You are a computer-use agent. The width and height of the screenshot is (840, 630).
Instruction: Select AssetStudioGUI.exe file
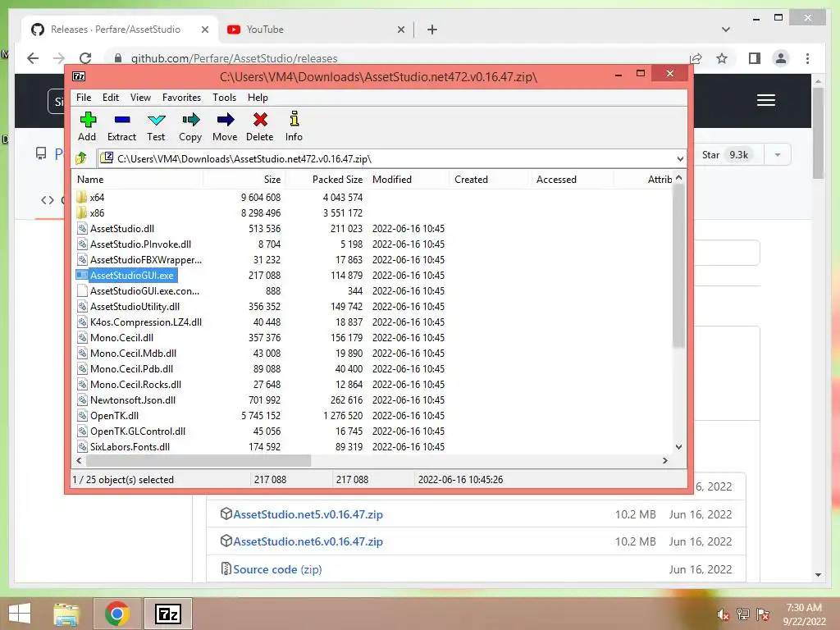pos(132,276)
